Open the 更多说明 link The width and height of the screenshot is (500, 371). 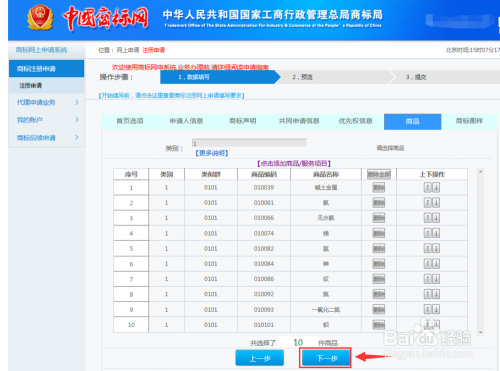[212, 153]
